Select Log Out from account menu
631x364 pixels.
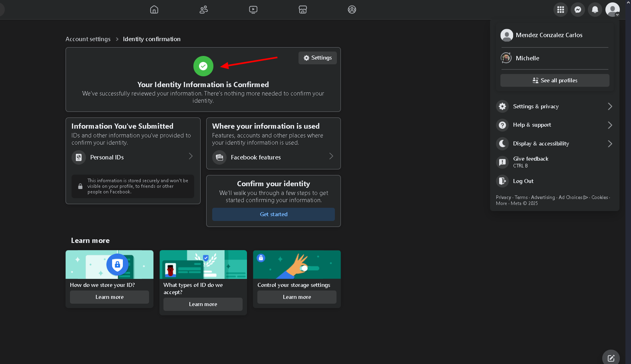click(x=523, y=181)
